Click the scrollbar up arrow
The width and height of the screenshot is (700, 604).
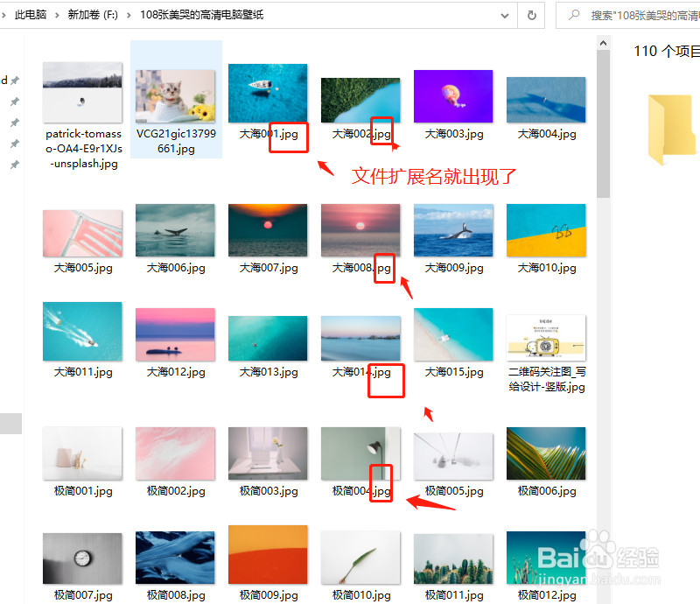603,44
